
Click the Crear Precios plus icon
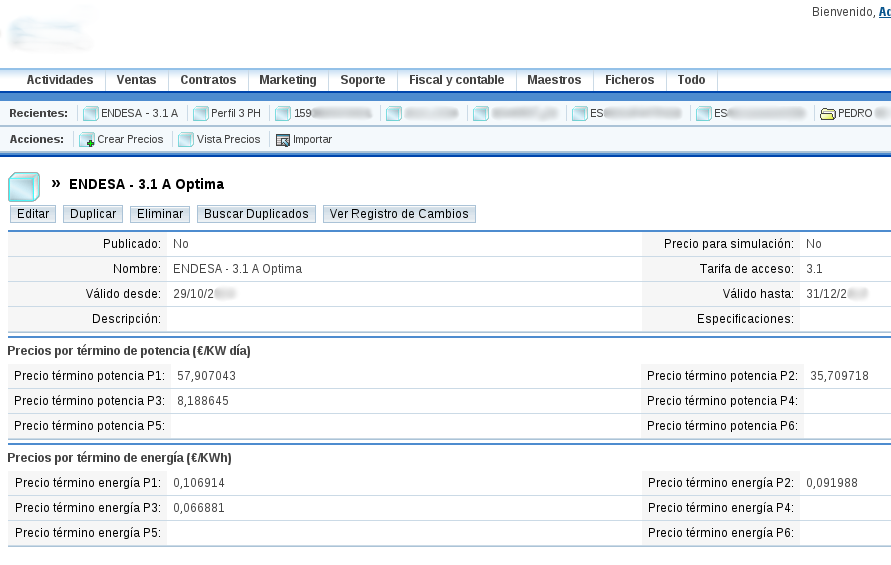(87, 140)
